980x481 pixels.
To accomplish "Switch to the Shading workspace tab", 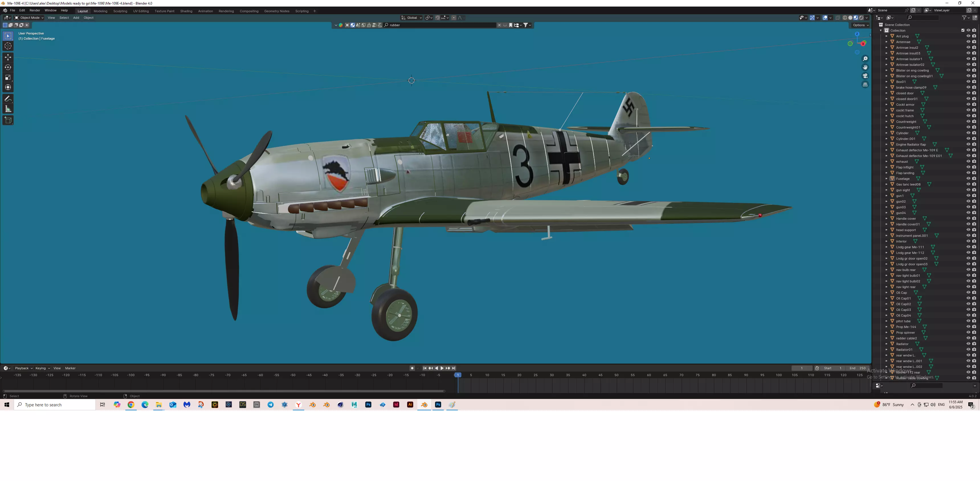I will pyautogui.click(x=186, y=11).
